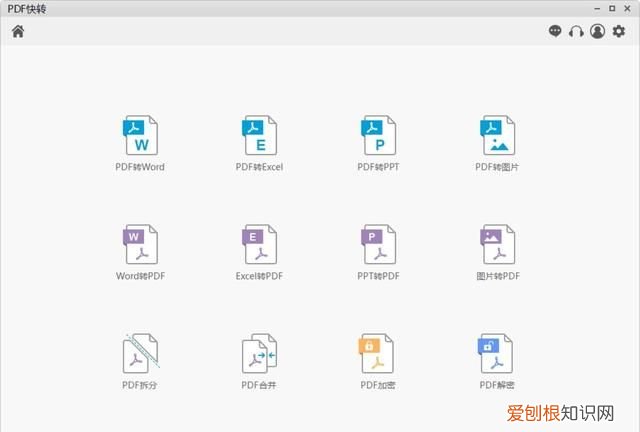Close the PDF快转 window
Viewport: 640px width, 432px height.
tap(627, 8)
